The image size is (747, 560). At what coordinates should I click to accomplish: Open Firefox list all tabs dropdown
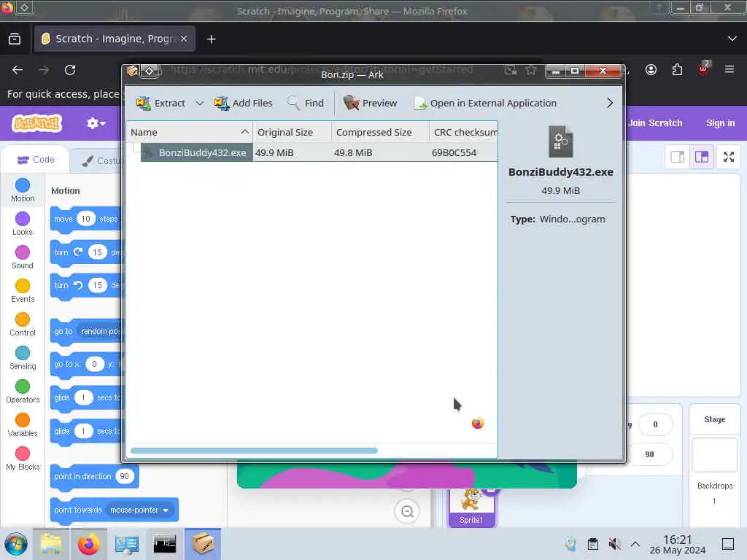(732, 39)
